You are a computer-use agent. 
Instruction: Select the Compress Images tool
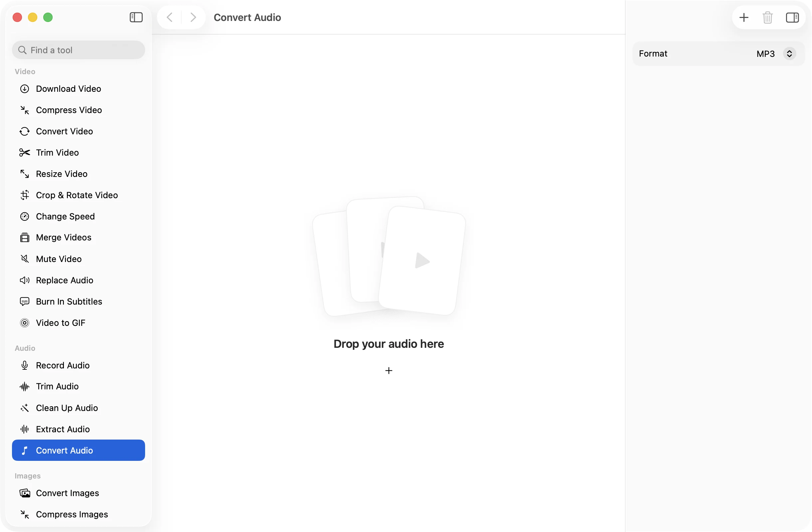(79, 514)
